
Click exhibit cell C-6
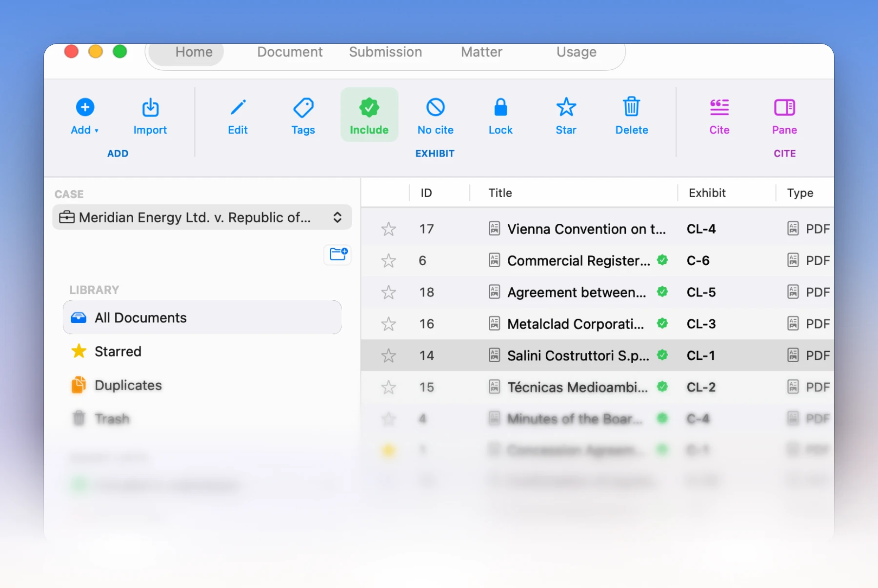click(x=698, y=260)
